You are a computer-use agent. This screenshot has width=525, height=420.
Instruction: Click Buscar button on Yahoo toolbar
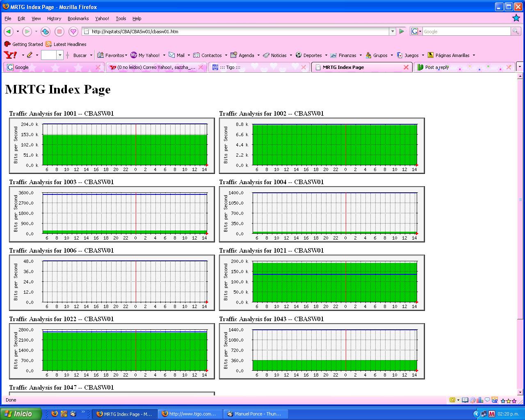[x=80, y=55]
